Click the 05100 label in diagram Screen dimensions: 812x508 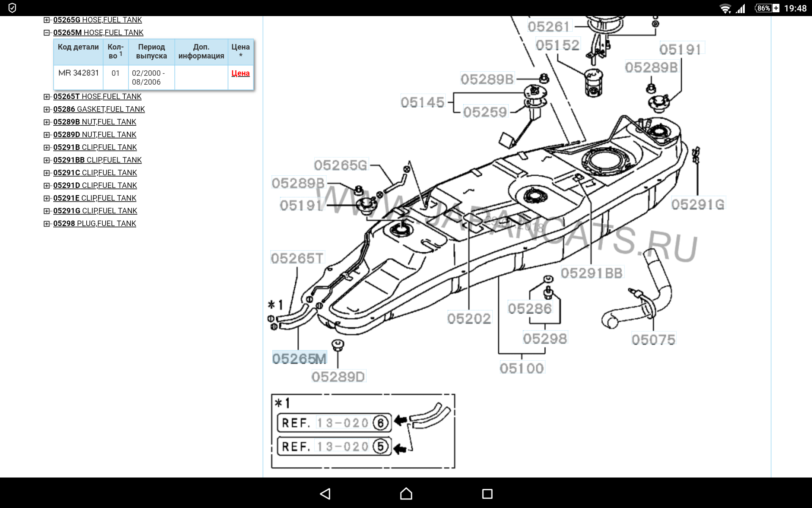521,368
